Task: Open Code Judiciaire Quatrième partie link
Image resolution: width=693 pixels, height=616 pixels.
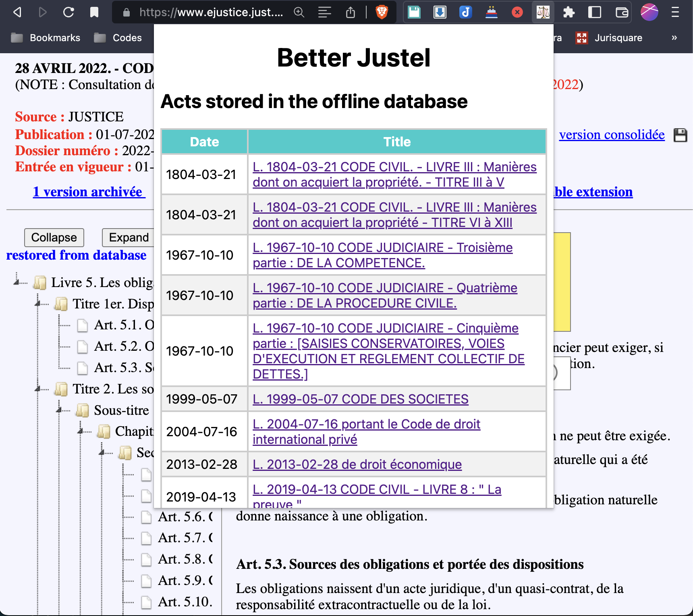Action: (385, 296)
